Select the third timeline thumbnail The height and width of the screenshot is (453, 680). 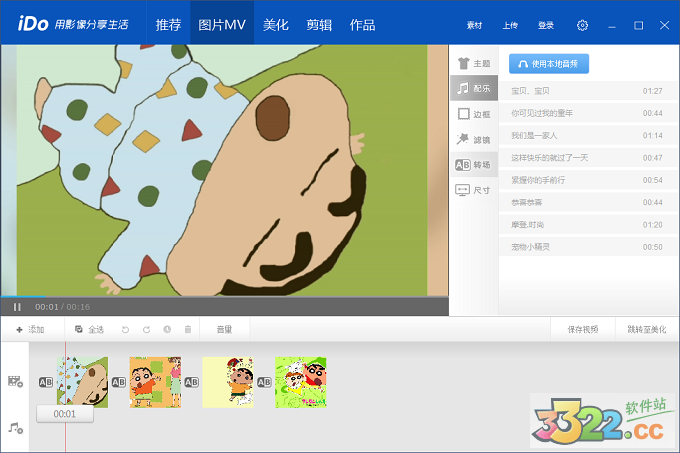pos(228,382)
